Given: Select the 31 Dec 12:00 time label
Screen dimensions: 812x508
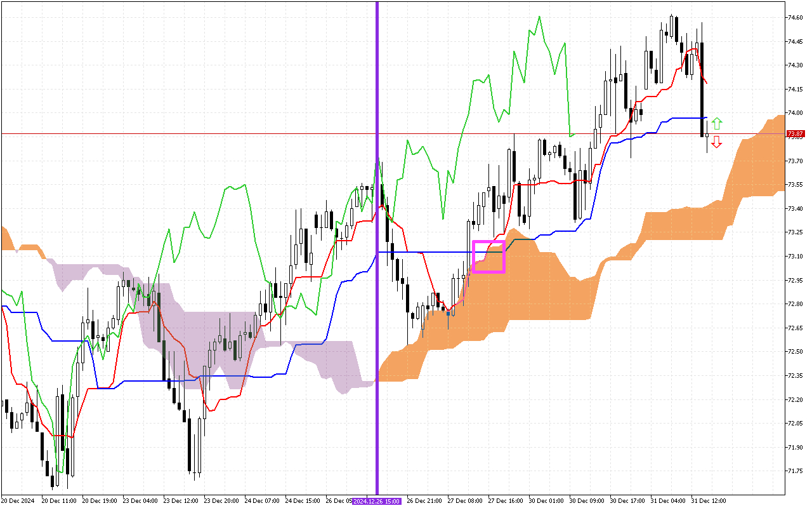Looking at the screenshot, I should pyautogui.click(x=709, y=501).
